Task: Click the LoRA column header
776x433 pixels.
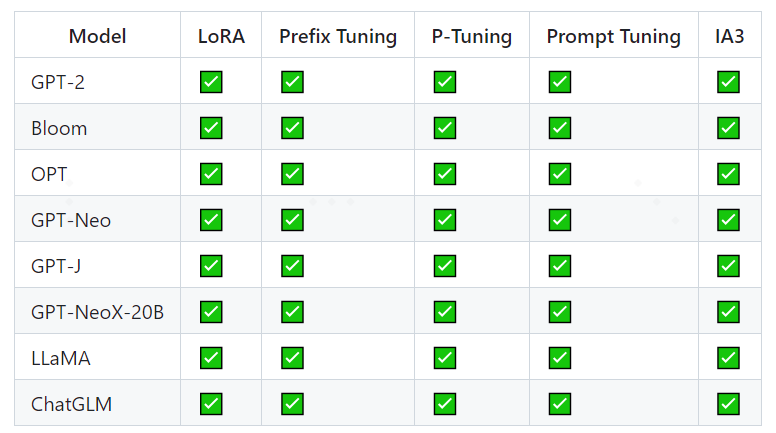Action: (221, 37)
